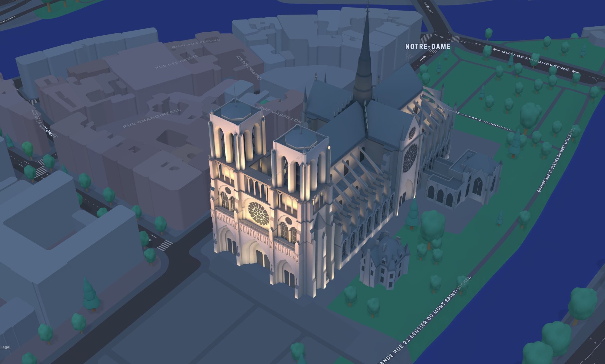The height and width of the screenshot is (364, 605).
Task: Click the left arrow before Quai de l'Archevêché text
Action: [495, 50]
